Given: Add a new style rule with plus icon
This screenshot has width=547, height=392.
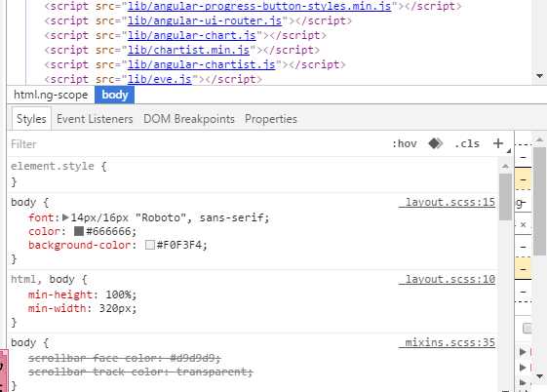Looking at the screenshot, I should (498, 143).
